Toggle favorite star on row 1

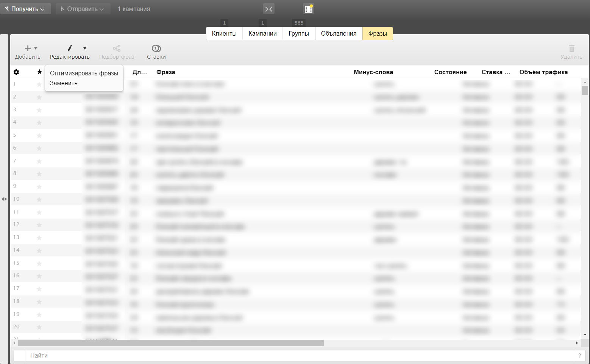(x=39, y=84)
